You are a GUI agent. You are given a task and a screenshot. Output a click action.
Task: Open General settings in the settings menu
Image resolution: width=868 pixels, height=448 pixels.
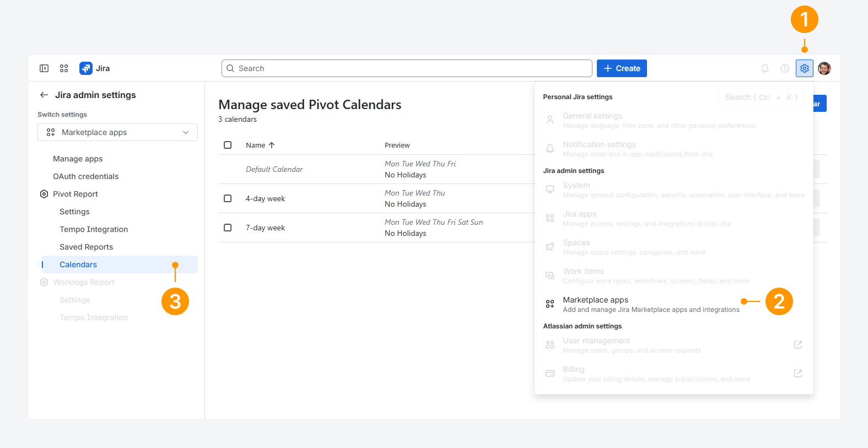[x=673, y=120]
